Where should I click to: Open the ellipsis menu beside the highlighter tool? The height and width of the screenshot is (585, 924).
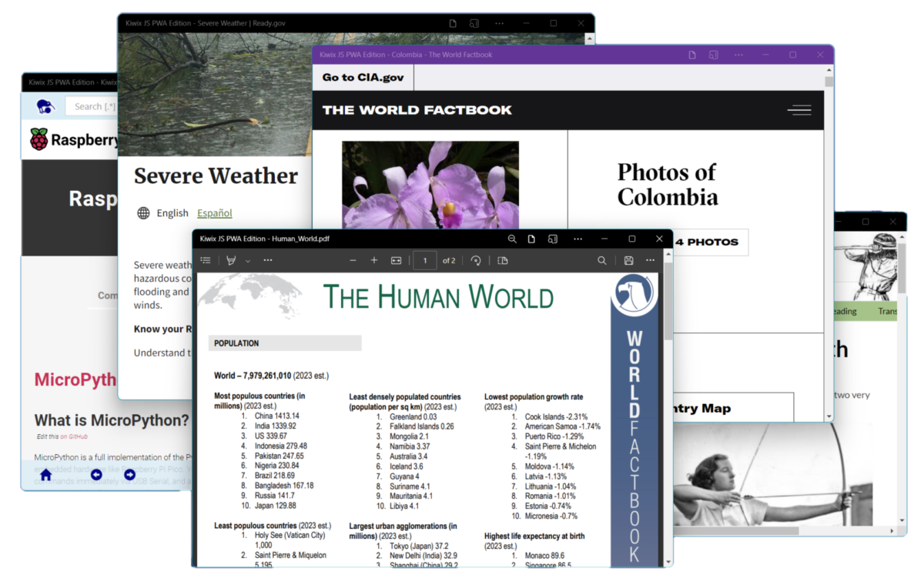[268, 260]
